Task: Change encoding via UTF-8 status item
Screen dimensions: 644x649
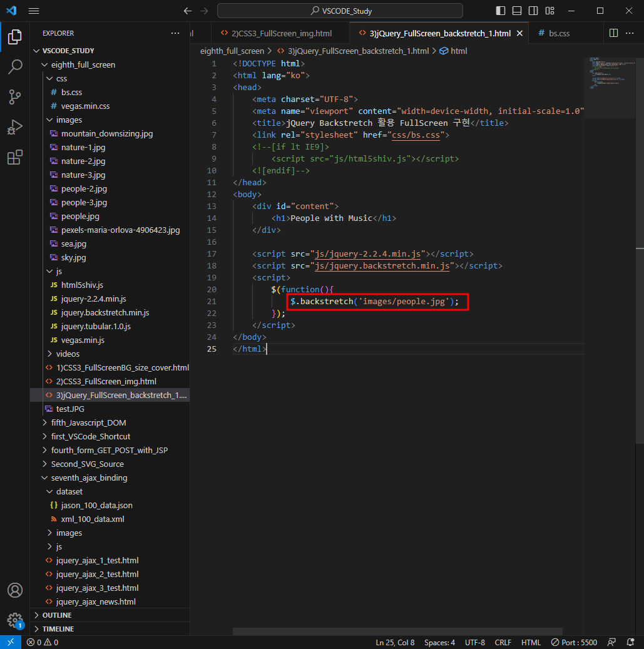Action: [x=475, y=642]
